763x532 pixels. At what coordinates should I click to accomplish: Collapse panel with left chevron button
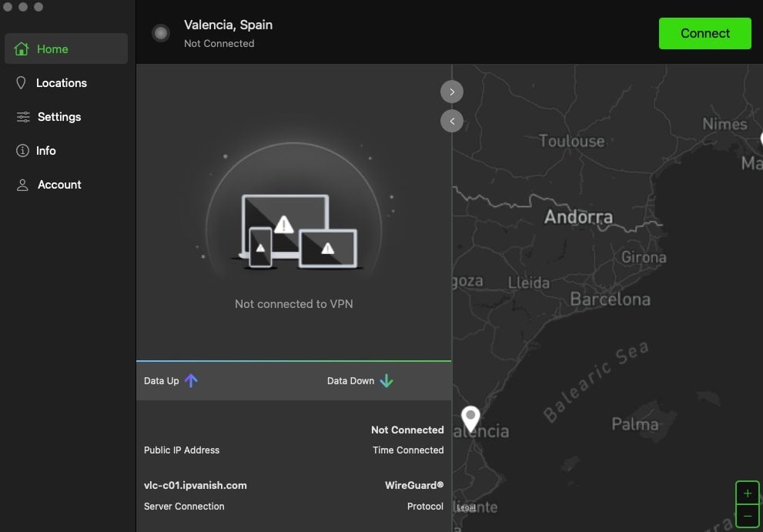coord(452,121)
